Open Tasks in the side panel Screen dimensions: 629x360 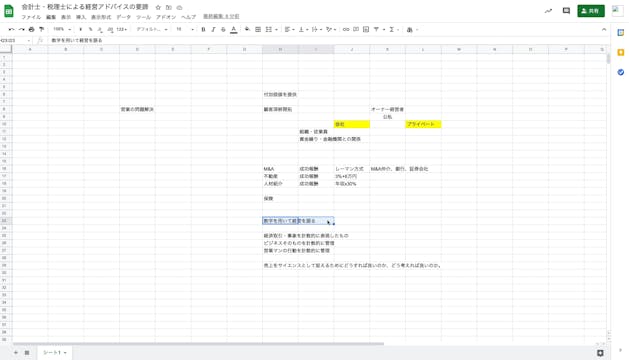(621, 72)
